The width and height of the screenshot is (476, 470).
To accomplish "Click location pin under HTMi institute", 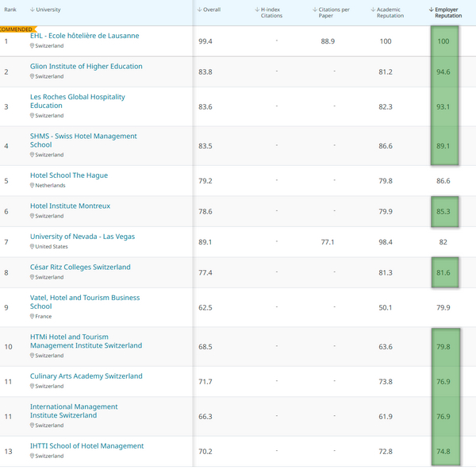I will (x=32, y=356).
